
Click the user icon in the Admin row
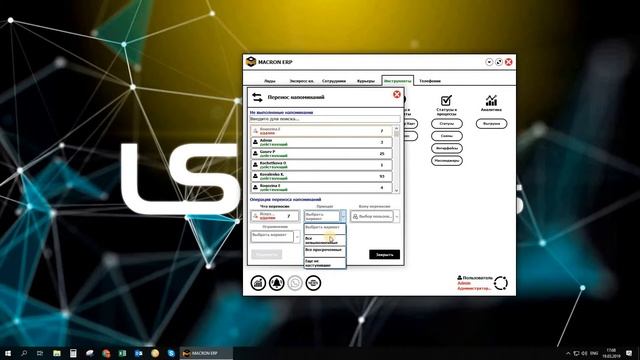pyautogui.click(x=255, y=142)
